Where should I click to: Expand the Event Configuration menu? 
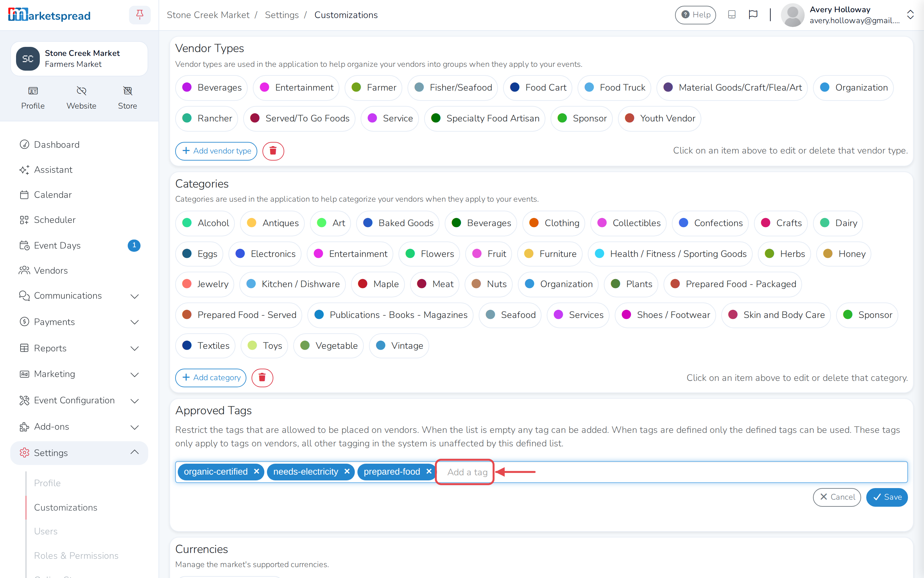click(80, 400)
